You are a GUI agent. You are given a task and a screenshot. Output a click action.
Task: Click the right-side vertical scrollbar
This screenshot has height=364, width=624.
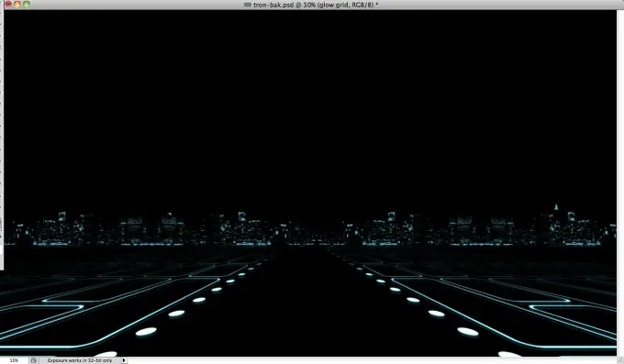point(620,183)
